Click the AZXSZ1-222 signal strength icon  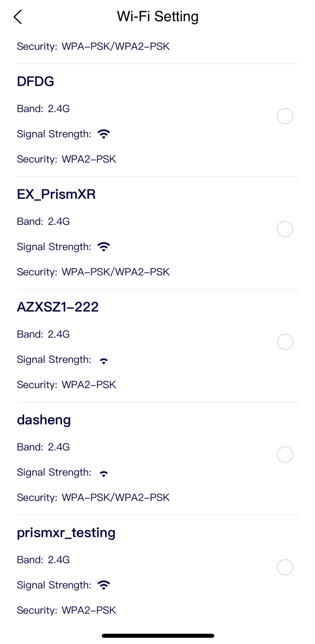[104, 361]
